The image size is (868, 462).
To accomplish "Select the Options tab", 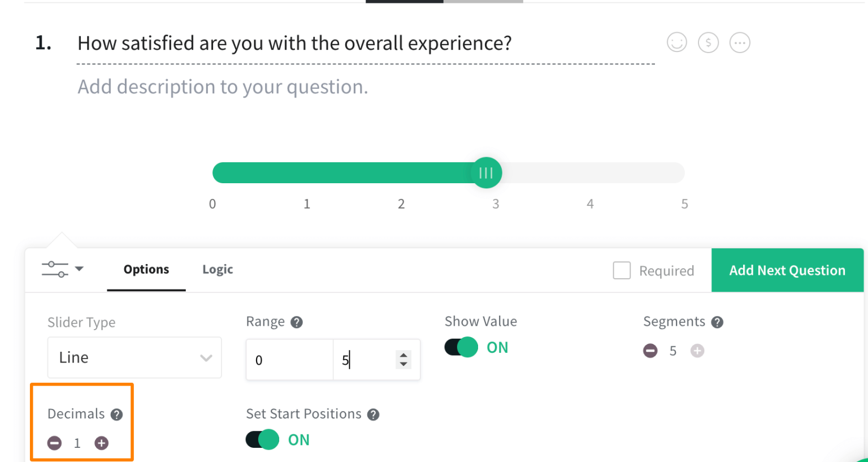I will (x=146, y=270).
